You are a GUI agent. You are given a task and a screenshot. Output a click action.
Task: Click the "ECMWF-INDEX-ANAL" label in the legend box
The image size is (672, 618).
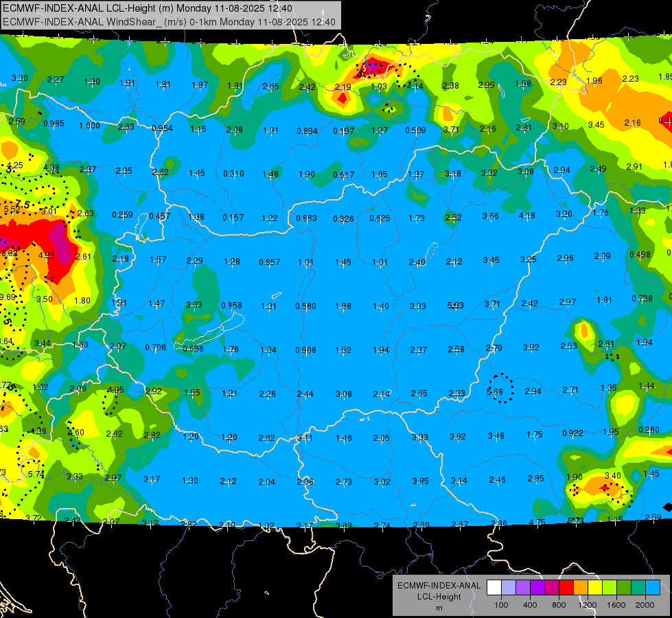click(439, 586)
